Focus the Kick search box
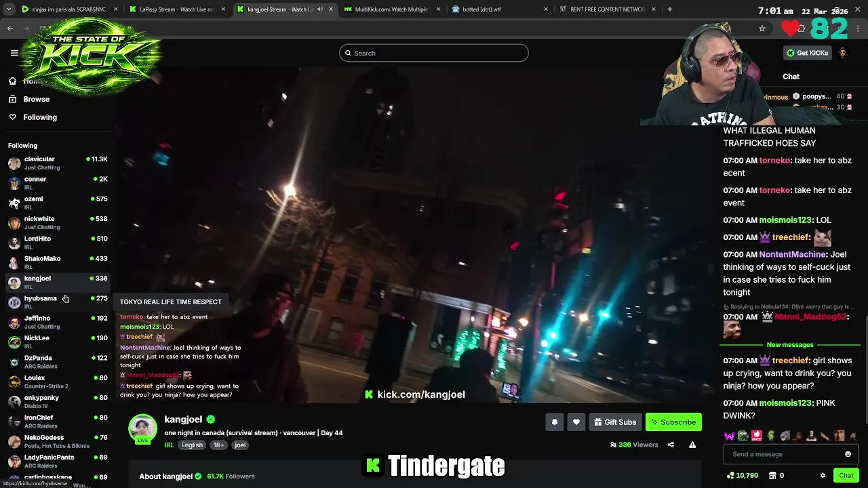Viewport: 868px width, 488px height. pos(434,53)
